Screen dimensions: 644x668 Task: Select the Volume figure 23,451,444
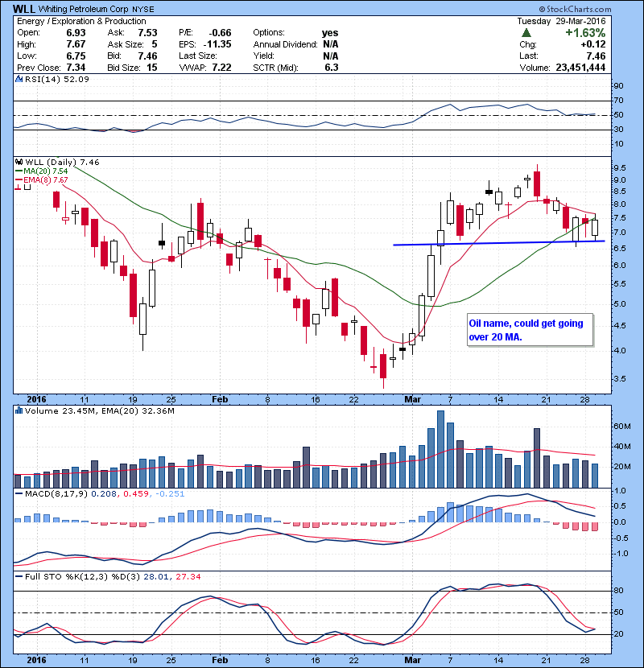tap(580, 68)
